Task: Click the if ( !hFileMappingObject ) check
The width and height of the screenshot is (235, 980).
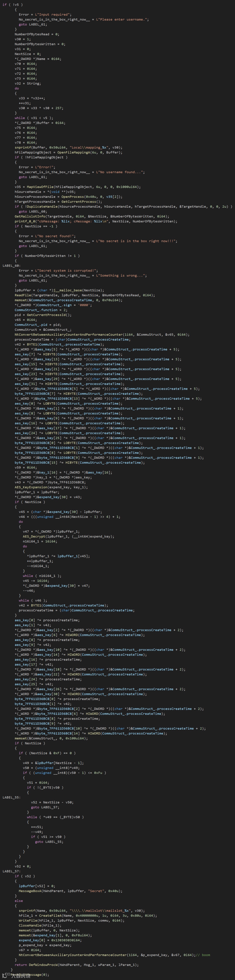Action: (x=41, y=158)
